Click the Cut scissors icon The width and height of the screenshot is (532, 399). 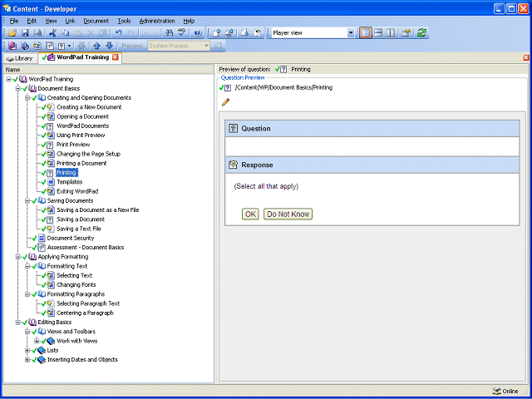click(x=52, y=33)
